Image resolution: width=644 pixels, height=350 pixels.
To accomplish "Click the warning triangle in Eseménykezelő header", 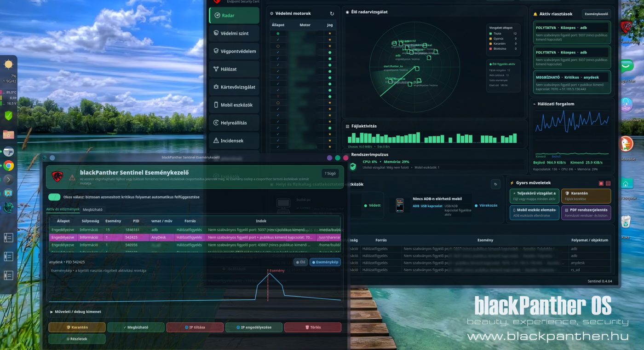I will point(72,177).
